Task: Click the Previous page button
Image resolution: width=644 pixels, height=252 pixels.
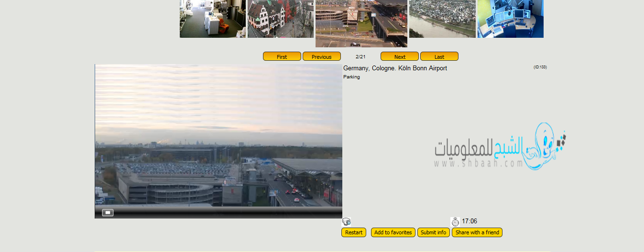Action: point(322,56)
